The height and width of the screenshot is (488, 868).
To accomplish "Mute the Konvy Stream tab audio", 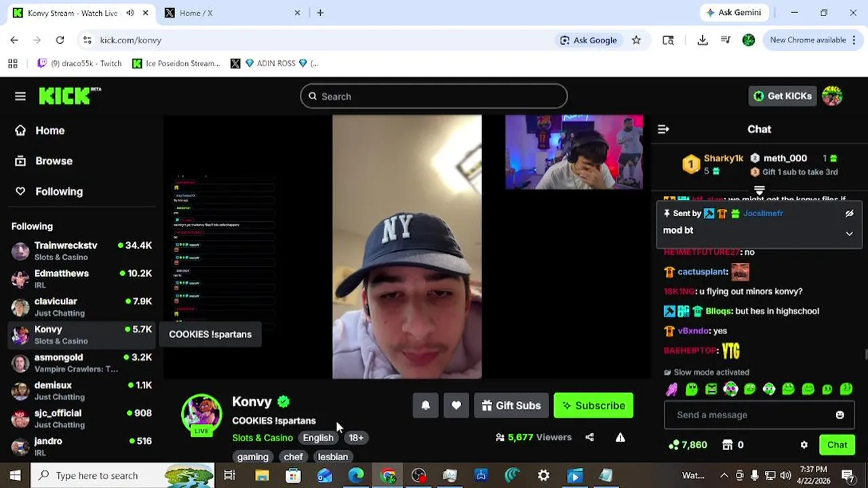I will click(x=130, y=13).
